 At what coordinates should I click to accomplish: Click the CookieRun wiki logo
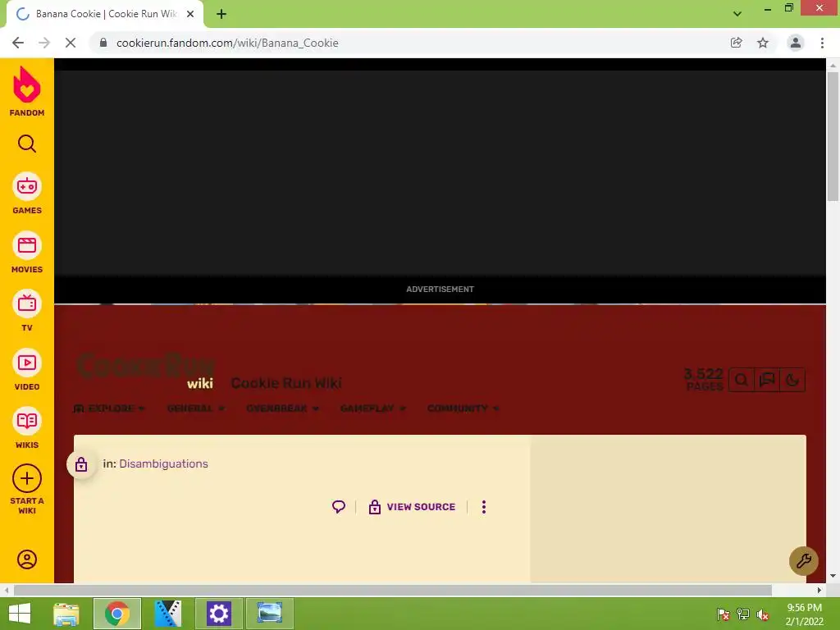pos(146,370)
